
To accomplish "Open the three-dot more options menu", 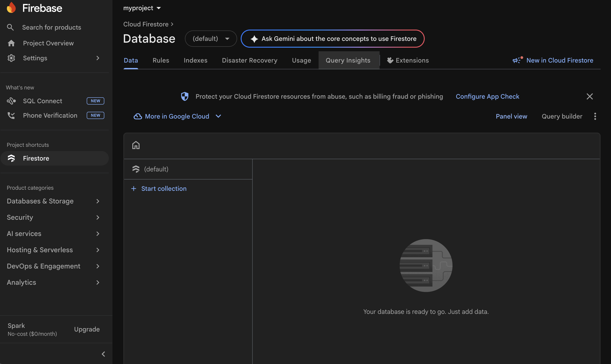I will [x=595, y=116].
